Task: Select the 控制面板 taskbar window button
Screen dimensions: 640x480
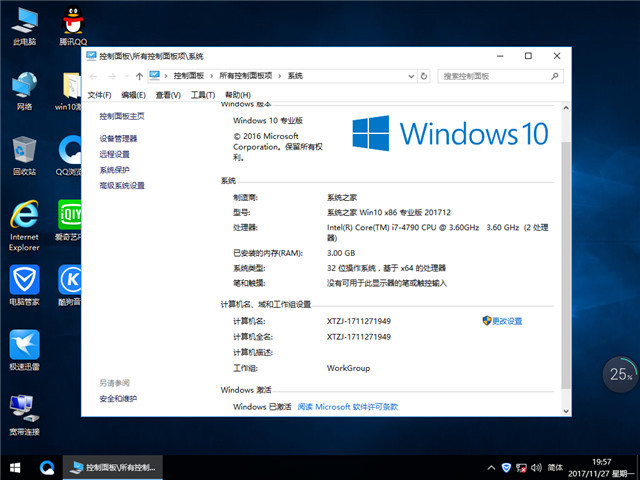Action: tap(113, 468)
